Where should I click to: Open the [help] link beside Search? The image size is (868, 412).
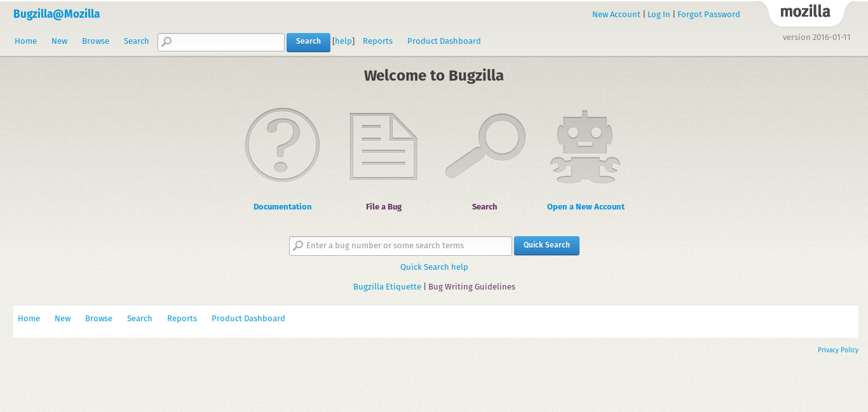(x=344, y=41)
